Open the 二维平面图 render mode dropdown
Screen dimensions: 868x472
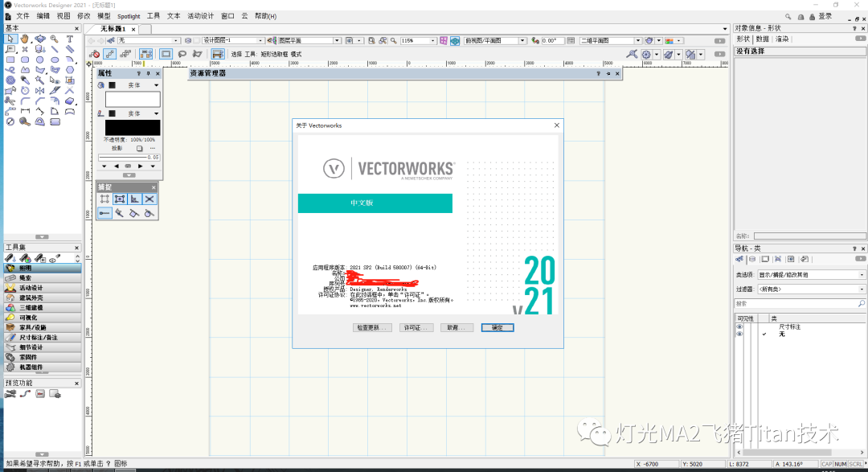point(610,40)
